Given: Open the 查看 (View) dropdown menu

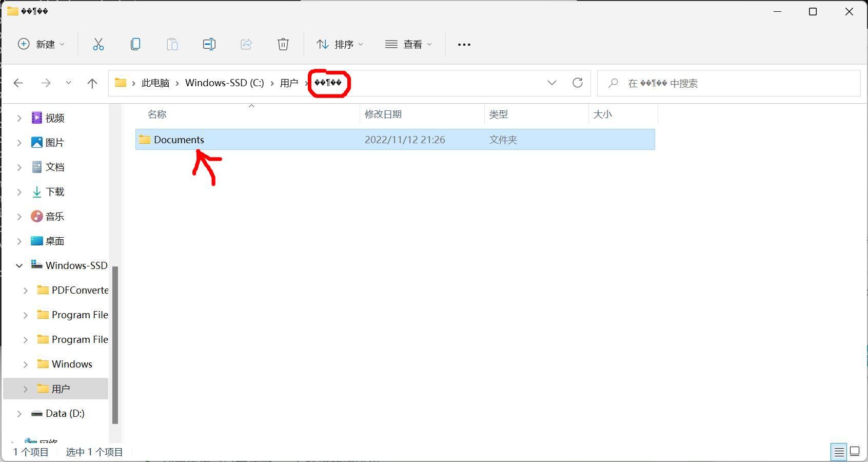Looking at the screenshot, I should pos(408,44).
